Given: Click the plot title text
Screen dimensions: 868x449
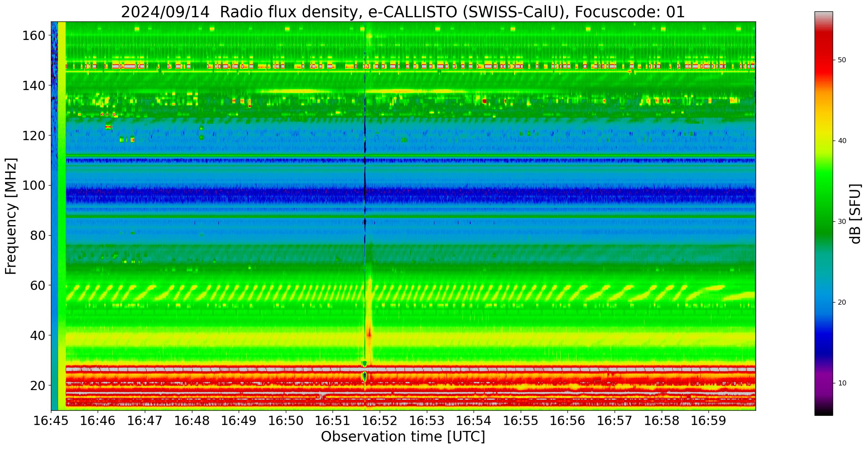Looking at the screenshot, I should pos(403,12).
